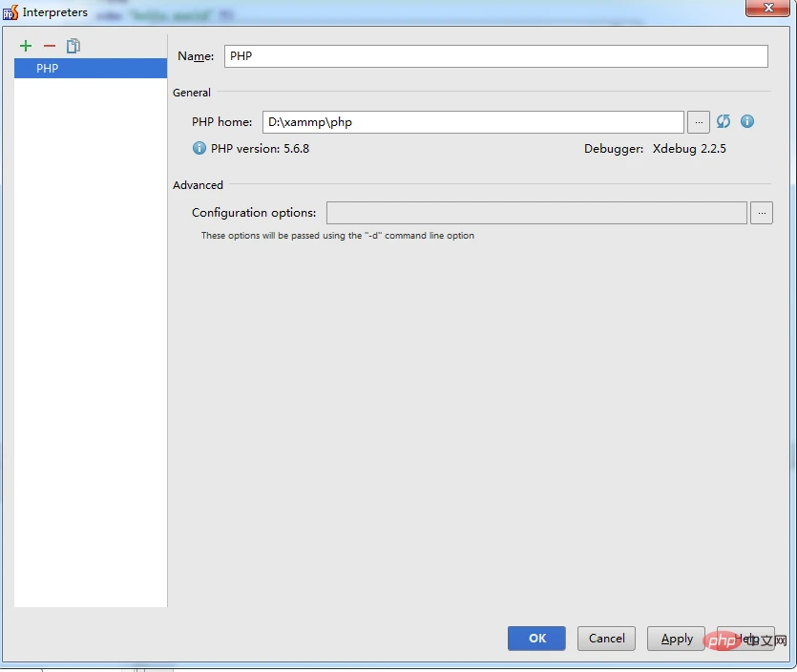
Task: Focus the Name text field
Action: 495,56
